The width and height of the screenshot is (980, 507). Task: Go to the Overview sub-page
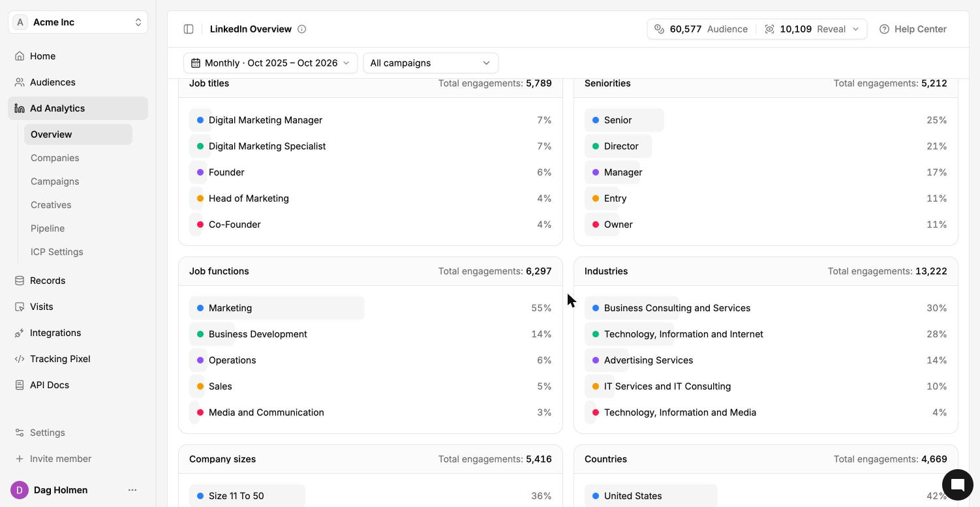[78, 134]
